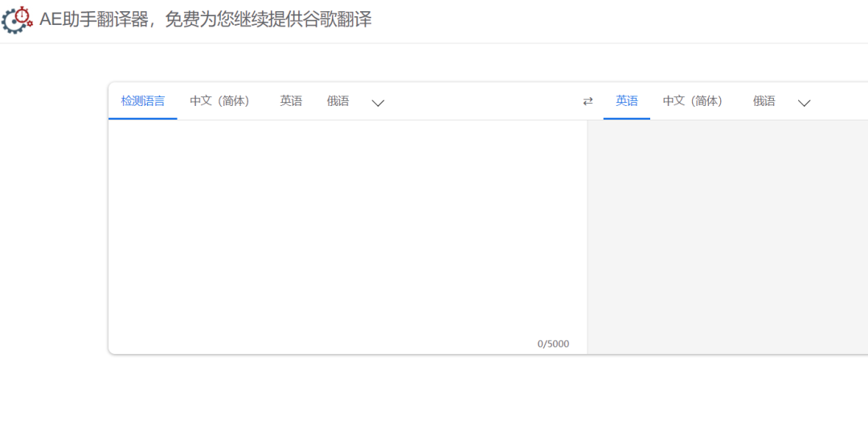This screenshot has width=868, height=440.
Task: Focus the source text input box
Action: click(347, 225)
